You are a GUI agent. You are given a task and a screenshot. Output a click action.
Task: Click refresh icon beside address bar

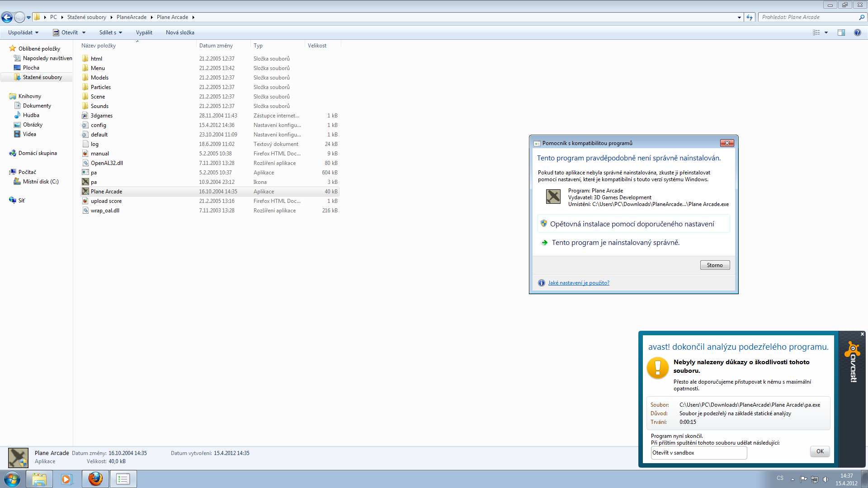pos(750,17)
